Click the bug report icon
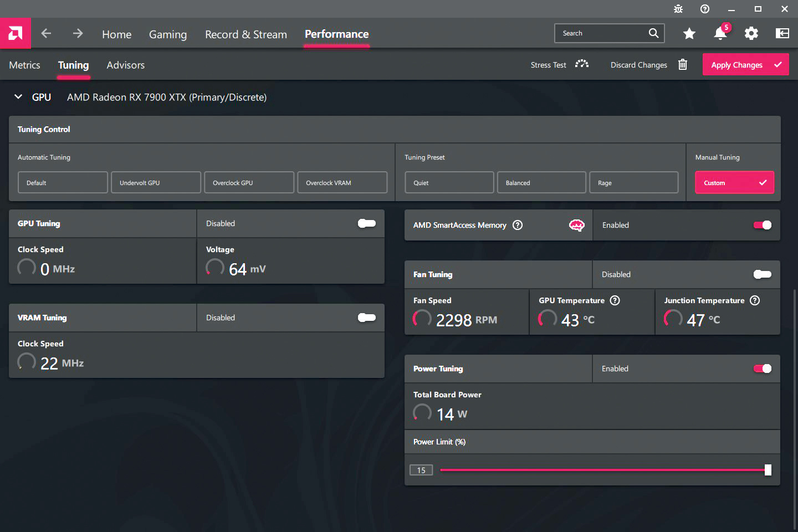The height and width of the screenshot is (532, 798). click(678, 9)
